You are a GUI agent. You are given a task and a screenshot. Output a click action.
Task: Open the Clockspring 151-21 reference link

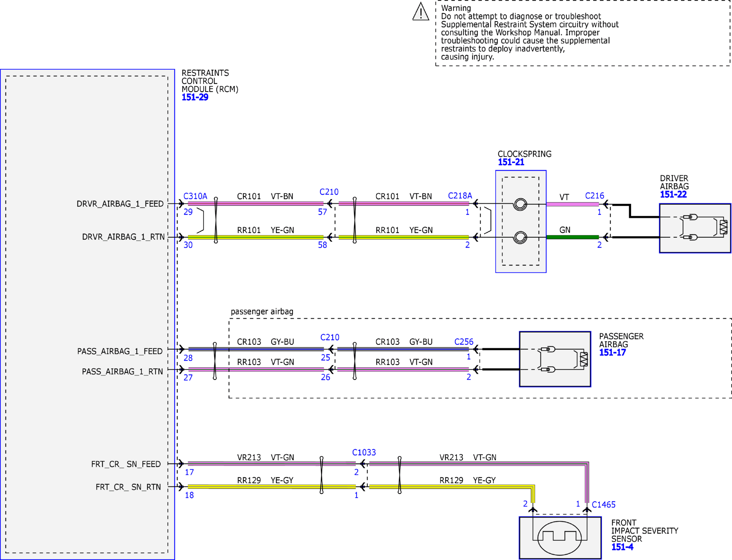(511, 162)
